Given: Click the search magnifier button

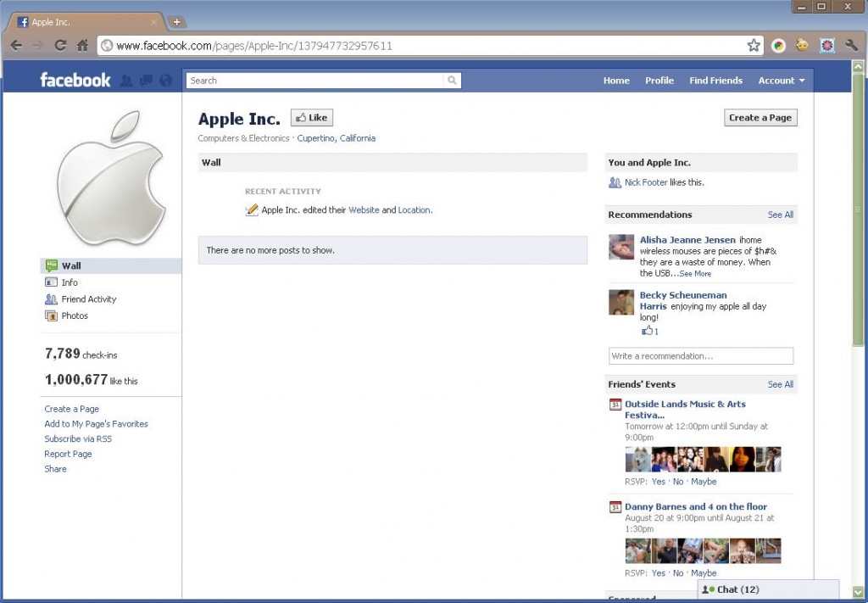Looking at the screenshot, I should pyautogui.click(x=453, y=81).
